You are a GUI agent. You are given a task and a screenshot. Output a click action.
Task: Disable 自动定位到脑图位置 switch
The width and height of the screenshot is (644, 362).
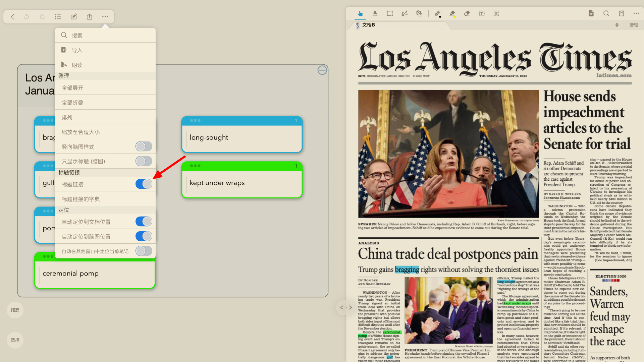(144, 236)
